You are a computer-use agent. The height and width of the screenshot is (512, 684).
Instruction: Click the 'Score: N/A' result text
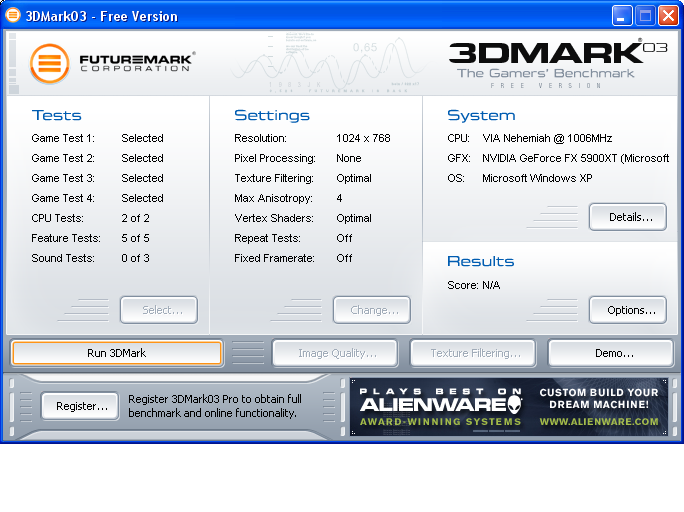pos(474,285)
